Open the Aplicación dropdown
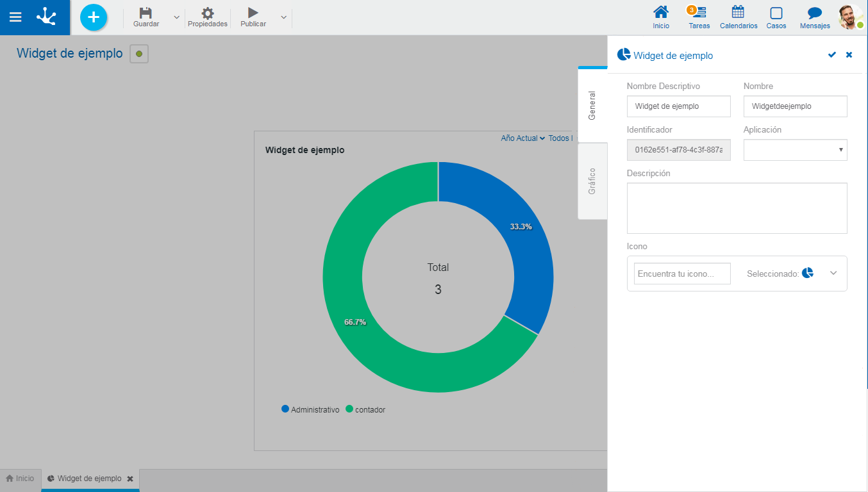 [x=796, y=150]
